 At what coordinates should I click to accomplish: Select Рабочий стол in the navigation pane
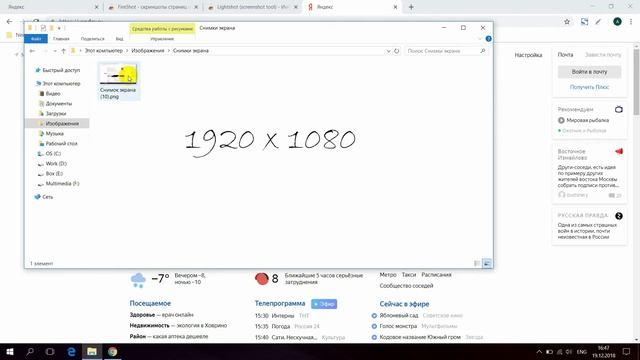click(61, 144)
